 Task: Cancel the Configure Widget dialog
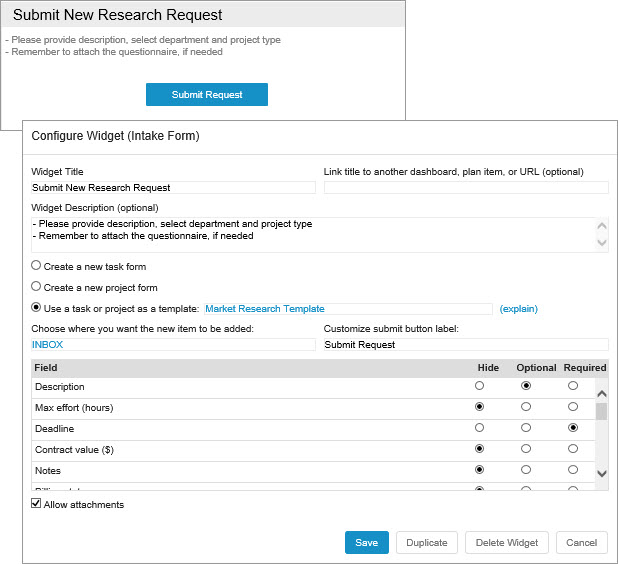[x=581, y=542]
